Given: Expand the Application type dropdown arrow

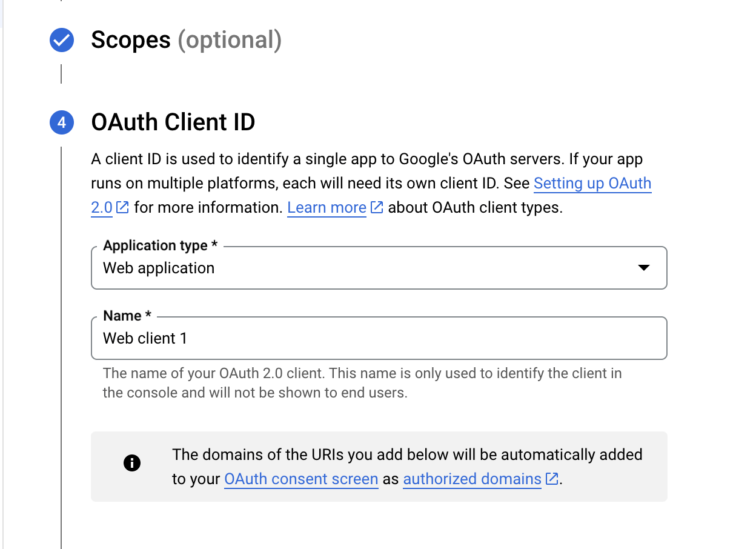Looking at the screenshot, I should click(644, 268).
